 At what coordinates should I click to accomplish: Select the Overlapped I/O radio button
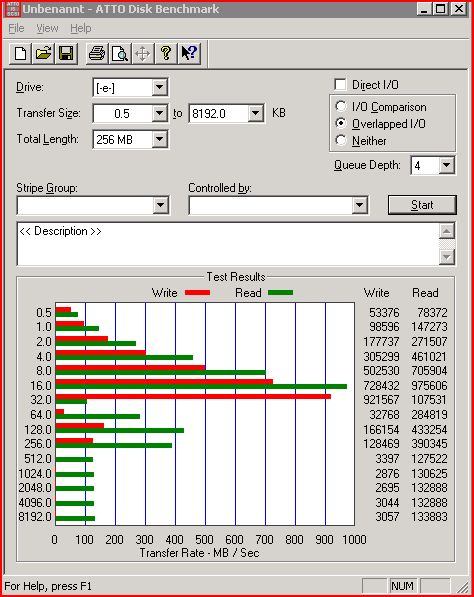pos(341,123)
